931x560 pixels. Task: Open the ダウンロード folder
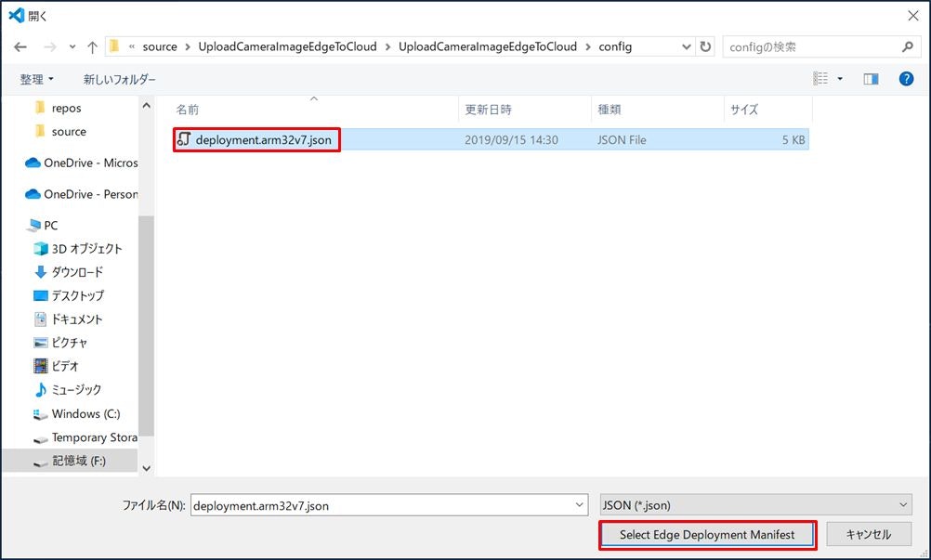coord(68,272)
